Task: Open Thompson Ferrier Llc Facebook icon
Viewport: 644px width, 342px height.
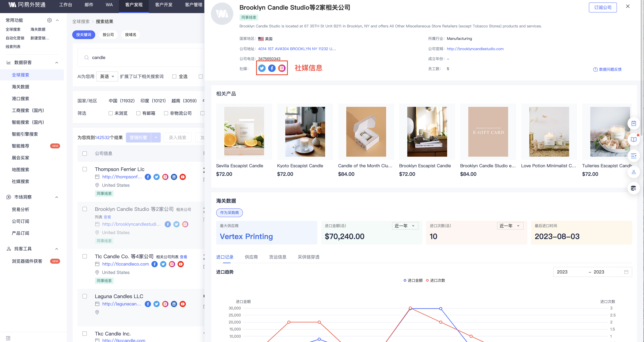Action: click(x=148, y=177)
